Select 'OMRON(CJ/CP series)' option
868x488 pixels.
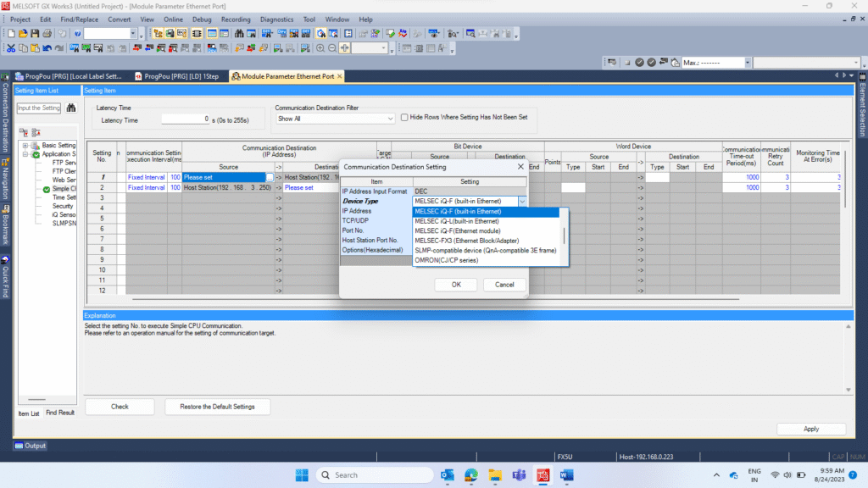pos(487,261)
